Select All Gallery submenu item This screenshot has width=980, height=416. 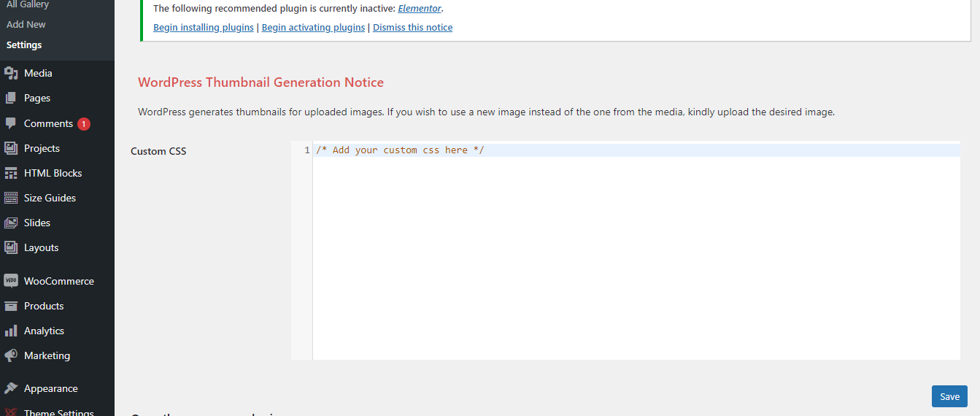click(28, 4)
